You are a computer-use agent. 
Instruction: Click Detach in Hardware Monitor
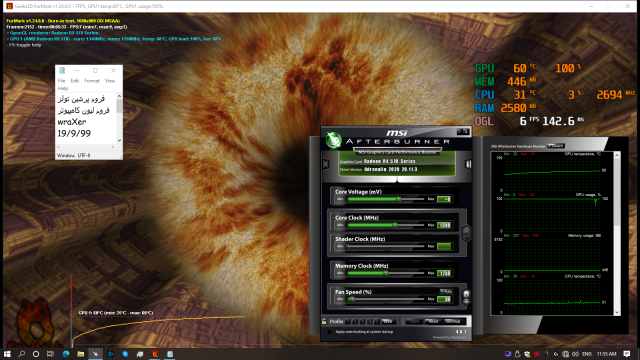[556, 146]
